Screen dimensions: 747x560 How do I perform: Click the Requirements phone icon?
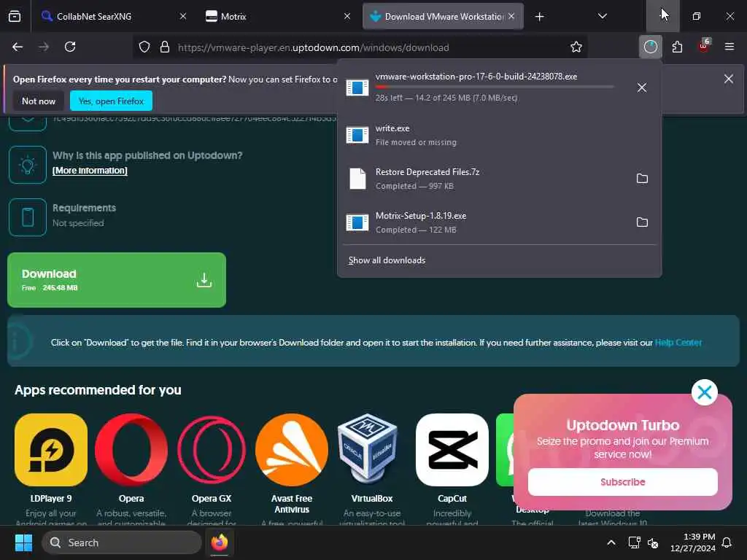tap(28, 217)
